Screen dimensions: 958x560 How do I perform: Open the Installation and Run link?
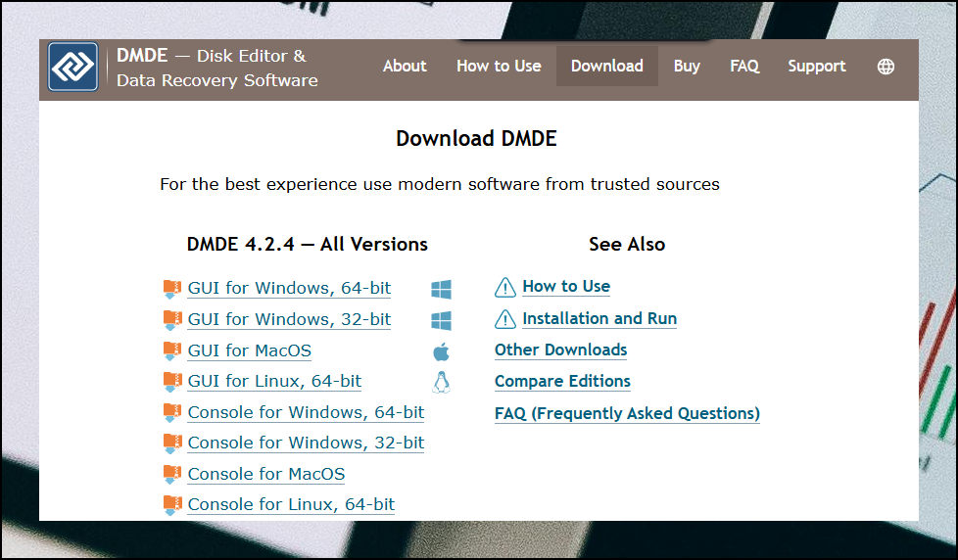599,319
